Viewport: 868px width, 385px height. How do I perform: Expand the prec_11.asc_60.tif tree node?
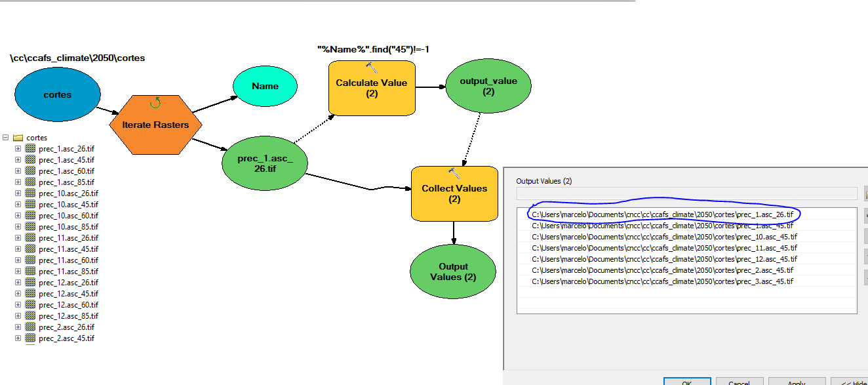click(x=18, y=260)
